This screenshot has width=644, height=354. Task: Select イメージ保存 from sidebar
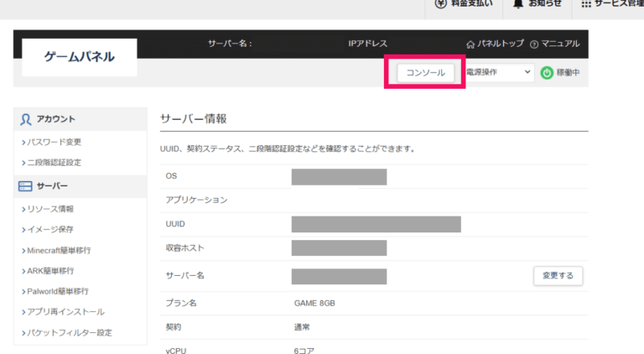(x=50, y=229)
